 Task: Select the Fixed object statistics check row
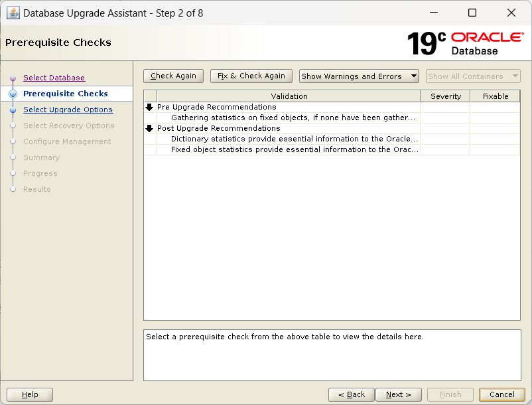pyautogui.click(x=332, y=149)
